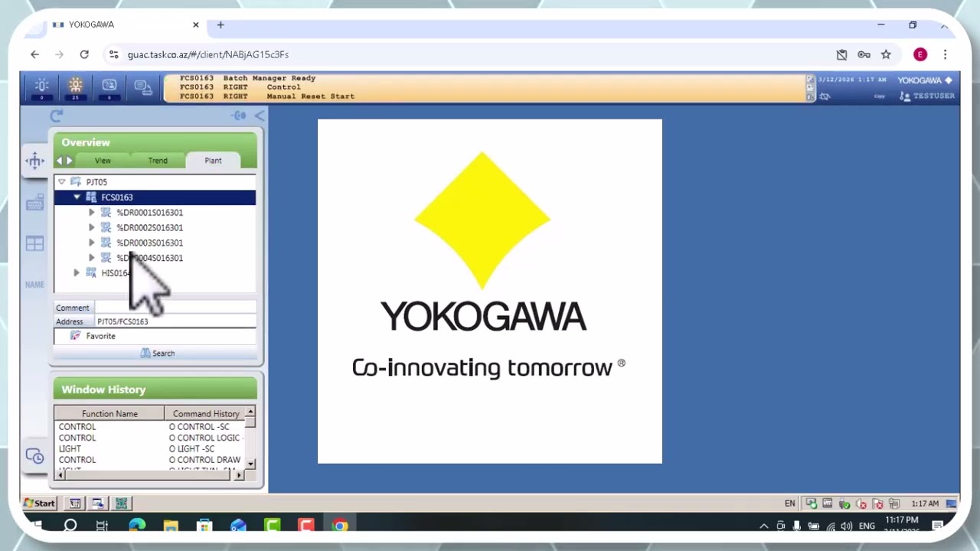
Task: Click Window History scroll right arrow
Action: (239, 475)
